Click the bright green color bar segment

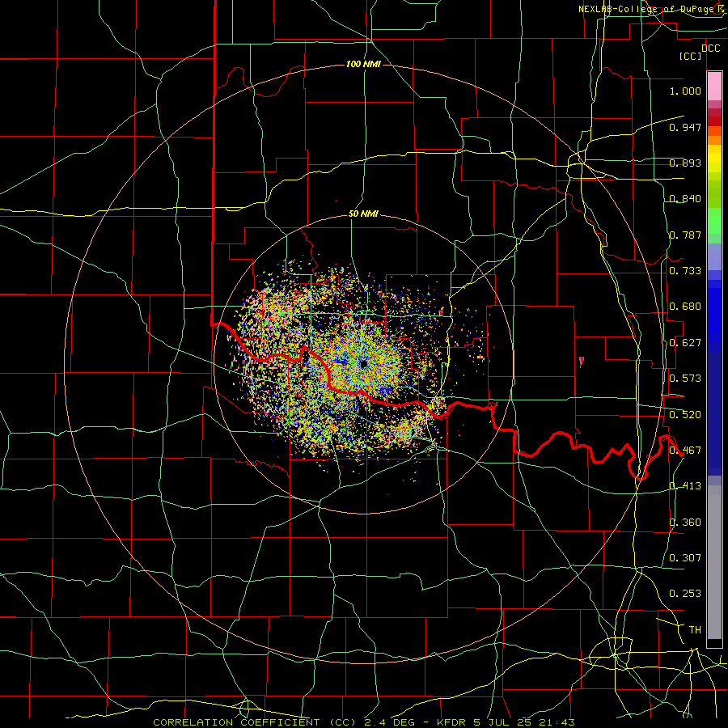(x=714, y=221)
